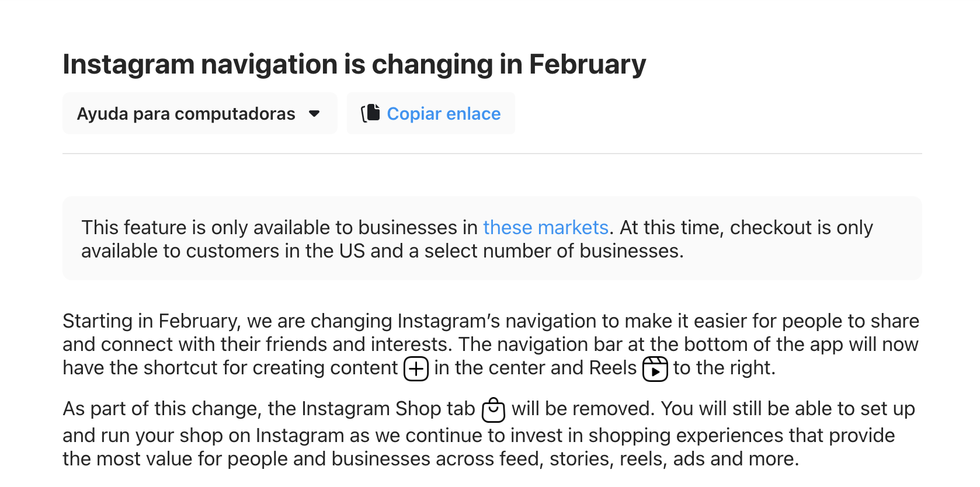Click the horizontal divider below the buttons
The height and width of the screenshot is (487, 980).
(492, 154)
